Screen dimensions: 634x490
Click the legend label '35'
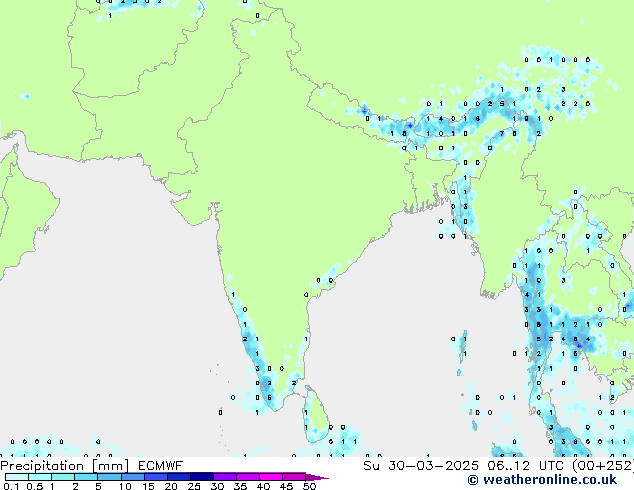[x=240, y=486]
